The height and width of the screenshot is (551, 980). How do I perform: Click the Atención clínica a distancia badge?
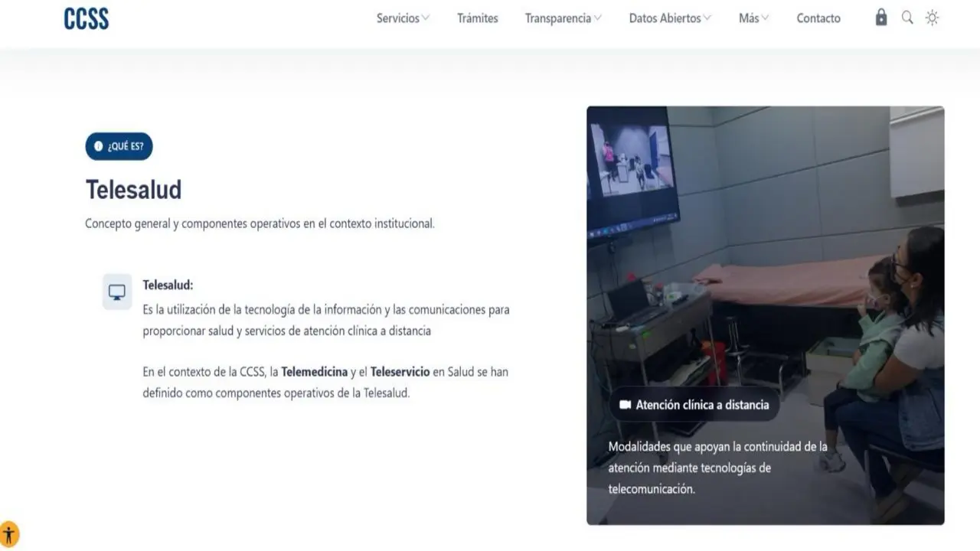click(694, 405)
